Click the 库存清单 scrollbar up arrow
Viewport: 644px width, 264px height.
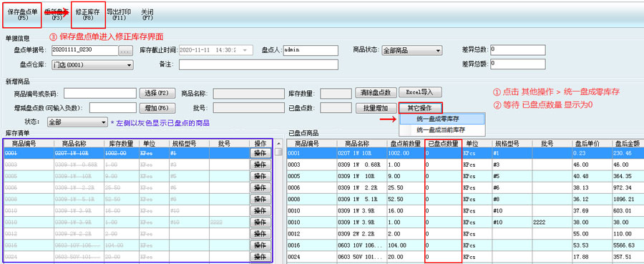click(x=278, y=143)
